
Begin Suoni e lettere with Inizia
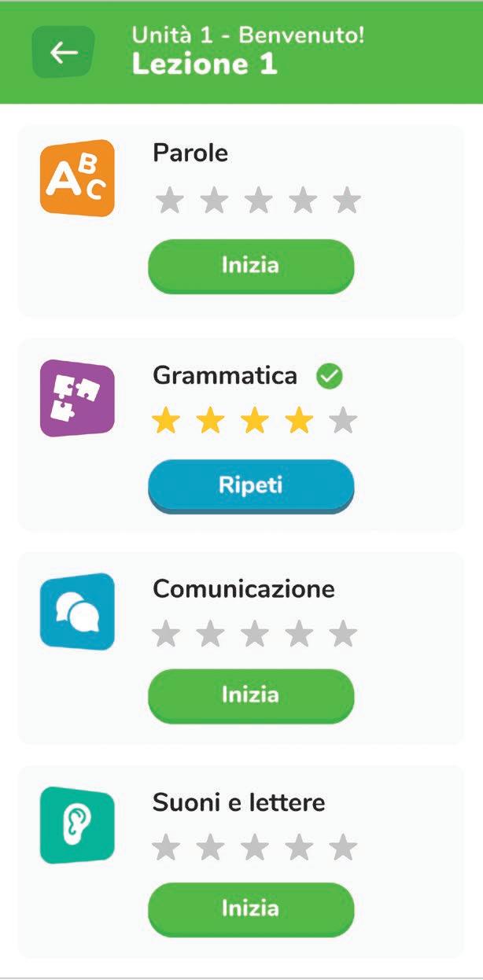pyautogui.click(x=251, y=908)
